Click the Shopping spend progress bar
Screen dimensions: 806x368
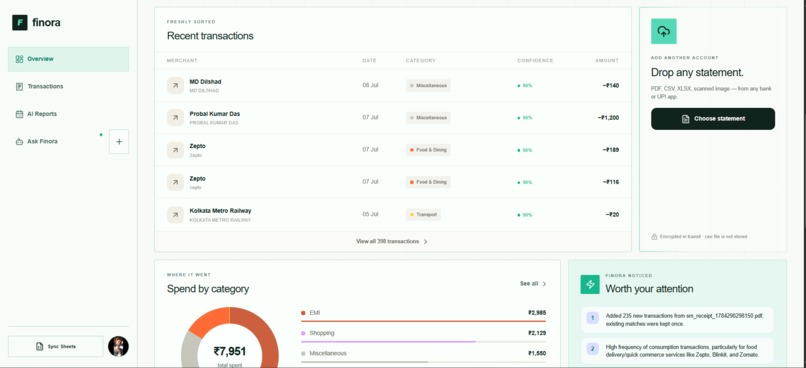(x=424, y=342)
